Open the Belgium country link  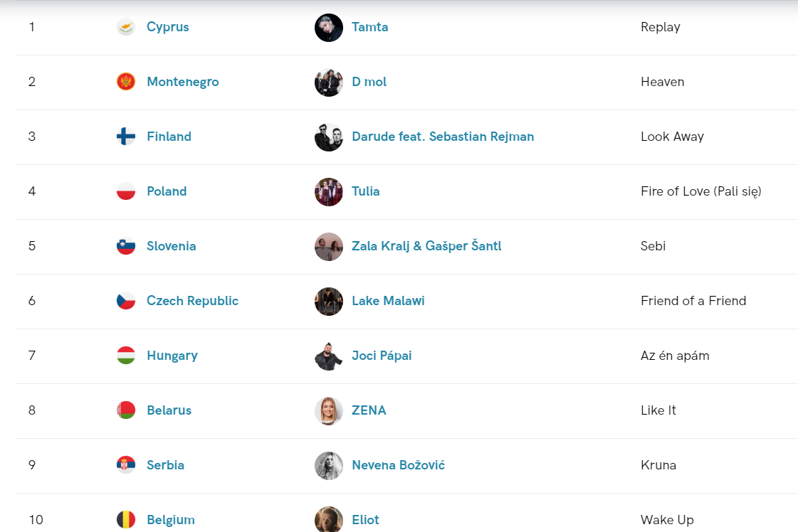[170, 520]
